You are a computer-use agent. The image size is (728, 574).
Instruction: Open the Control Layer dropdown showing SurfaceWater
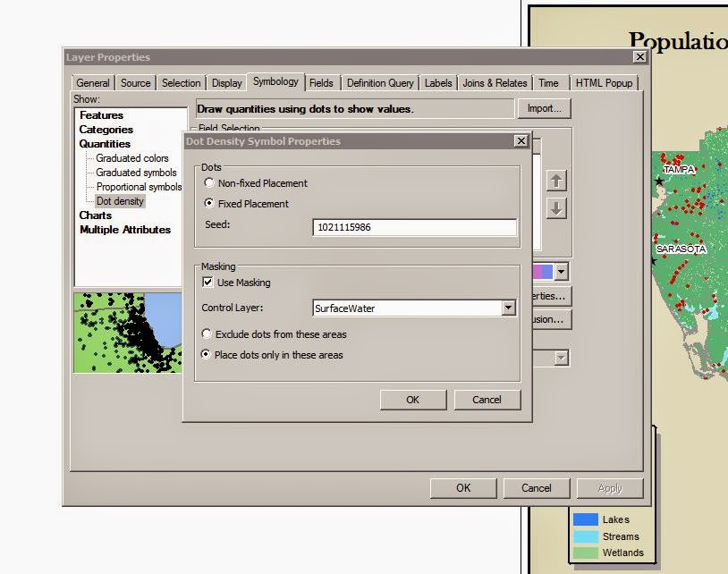(508, 308)
